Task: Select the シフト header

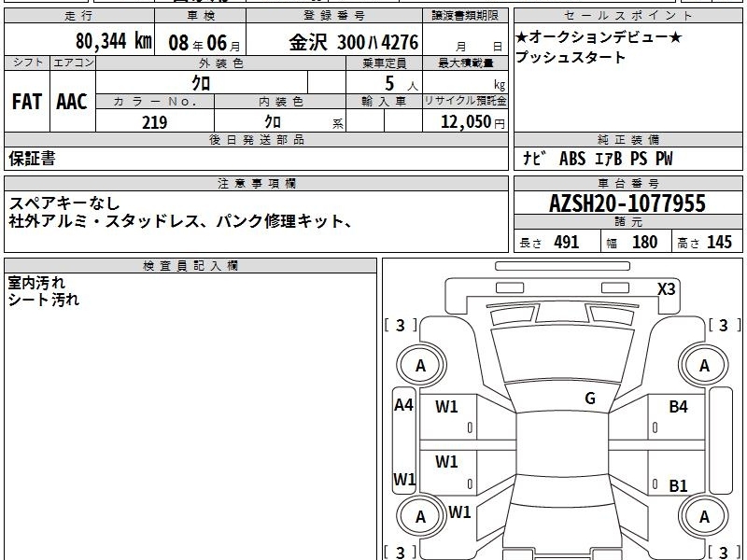Action: (x=27, y=63)
